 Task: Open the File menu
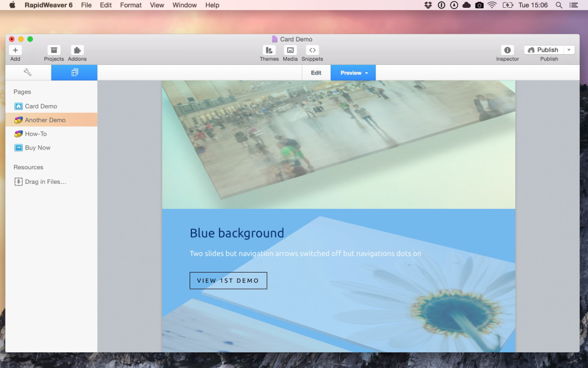pos(86,5)
